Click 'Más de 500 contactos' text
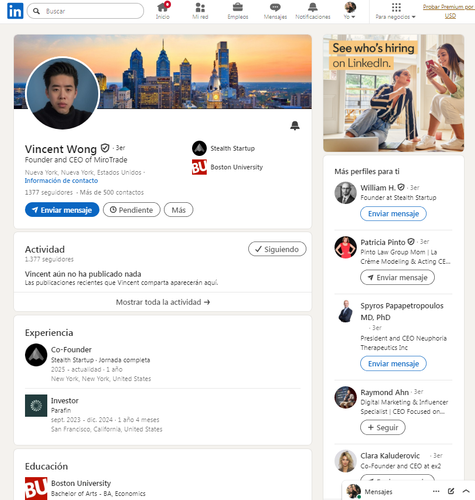 click(x=112, y=192)
